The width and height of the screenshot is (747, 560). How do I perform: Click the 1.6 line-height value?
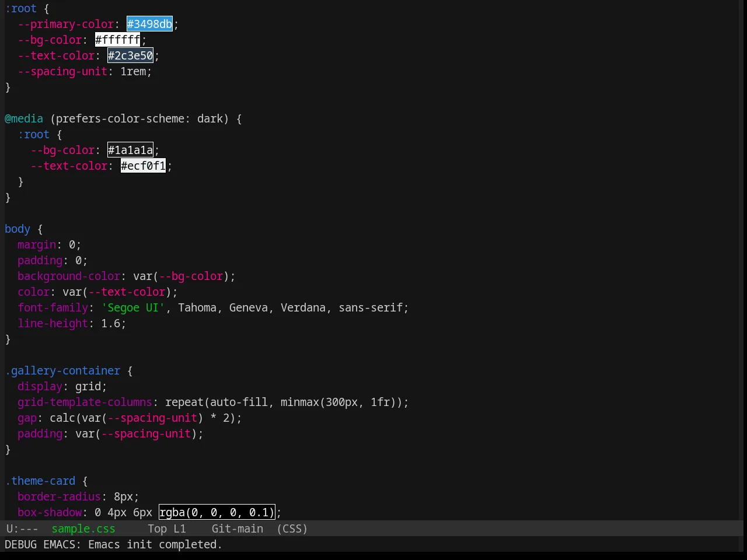111,323
